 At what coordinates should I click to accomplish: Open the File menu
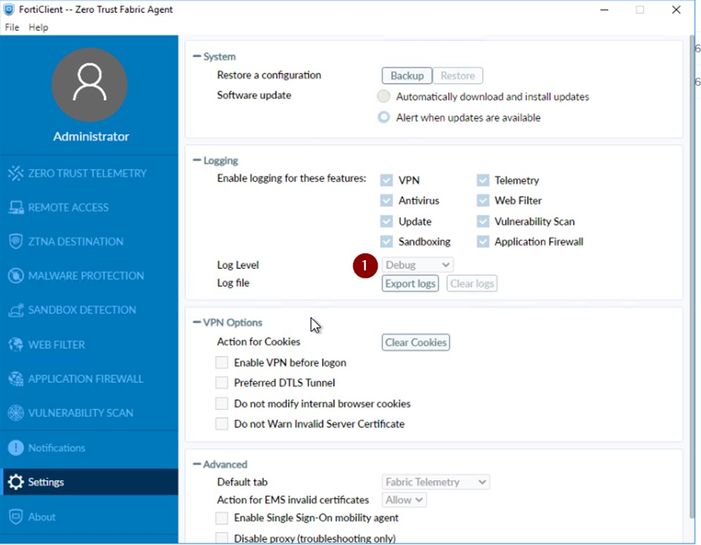click(x=12, y=27)
